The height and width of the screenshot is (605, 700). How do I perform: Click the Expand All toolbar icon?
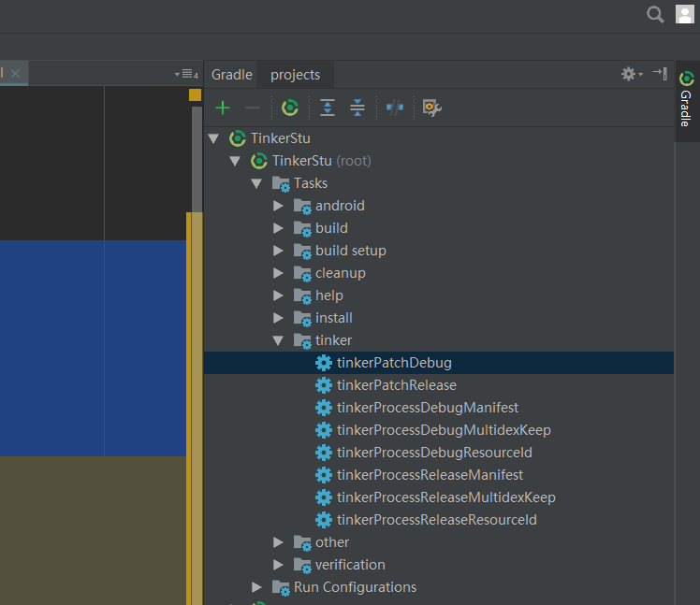(328, 108)
